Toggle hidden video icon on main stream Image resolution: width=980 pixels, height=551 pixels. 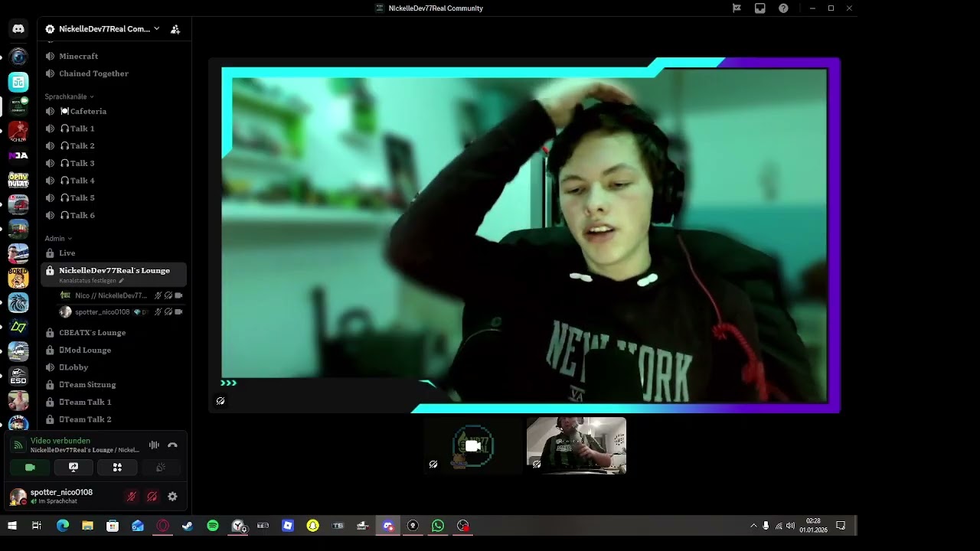tap(220, 401)
